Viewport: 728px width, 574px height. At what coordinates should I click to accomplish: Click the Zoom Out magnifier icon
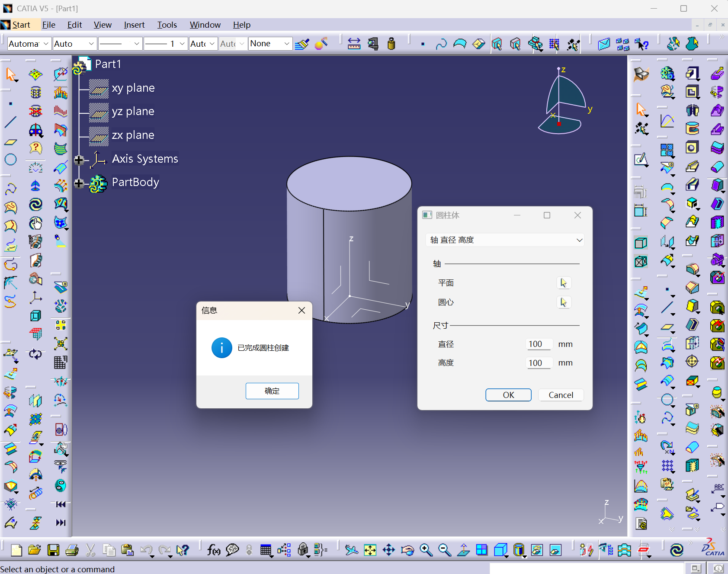(445, 550)
